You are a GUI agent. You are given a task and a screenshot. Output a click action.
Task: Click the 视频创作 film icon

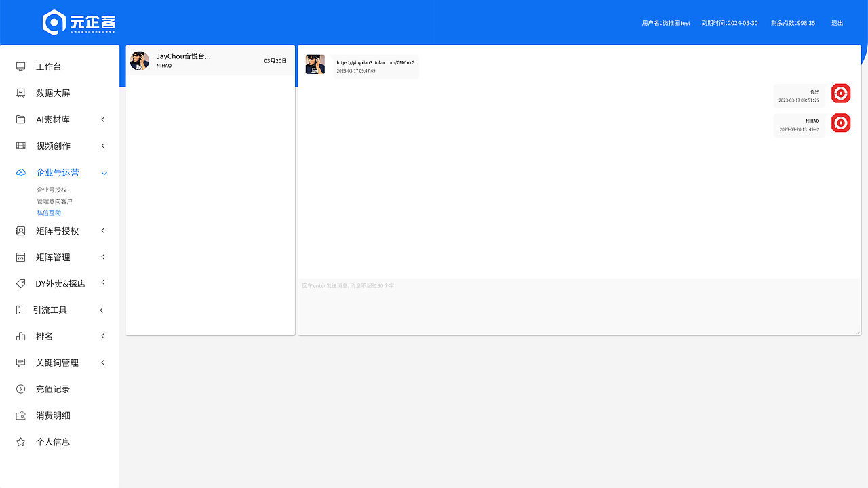pyautogui.click(x=21, y=146)
